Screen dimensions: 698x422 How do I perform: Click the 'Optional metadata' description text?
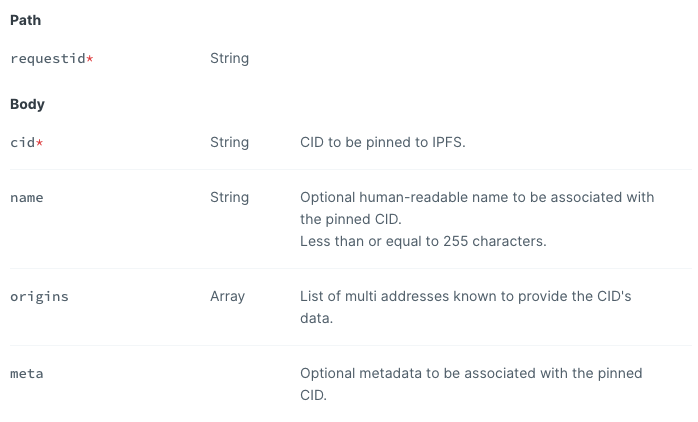tap(471, 384)
